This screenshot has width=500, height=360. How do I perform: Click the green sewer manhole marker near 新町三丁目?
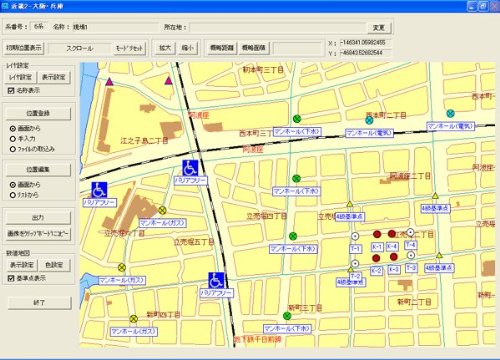coord(287,315)
